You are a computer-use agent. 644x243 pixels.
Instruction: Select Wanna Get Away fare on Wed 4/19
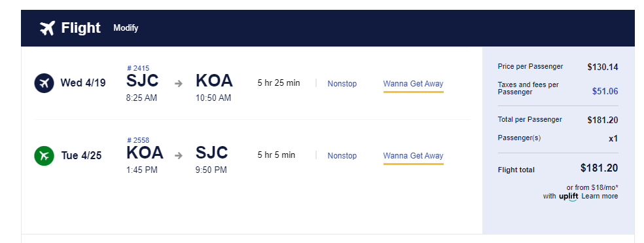tap(413, 83)
